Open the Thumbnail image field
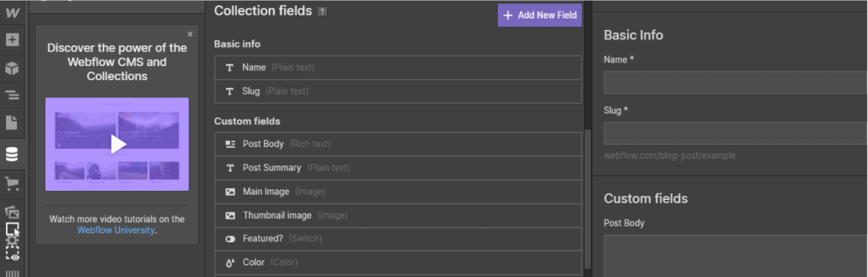 point(398,215)
